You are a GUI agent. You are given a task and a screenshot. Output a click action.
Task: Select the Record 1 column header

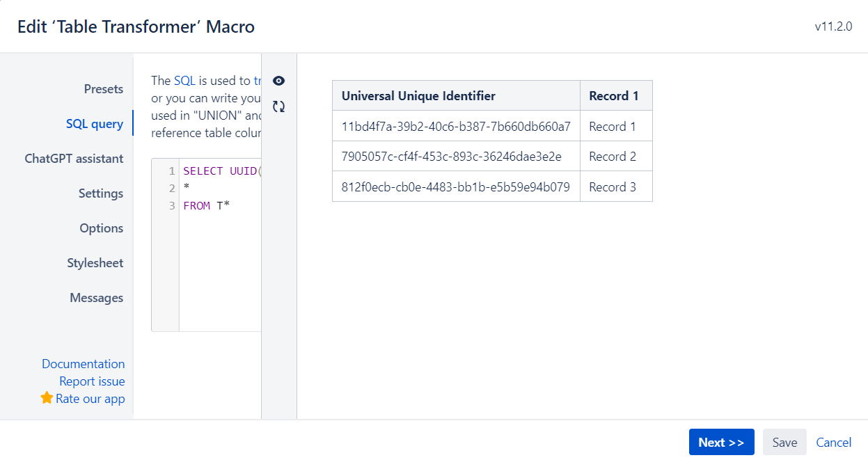(615, 95)
